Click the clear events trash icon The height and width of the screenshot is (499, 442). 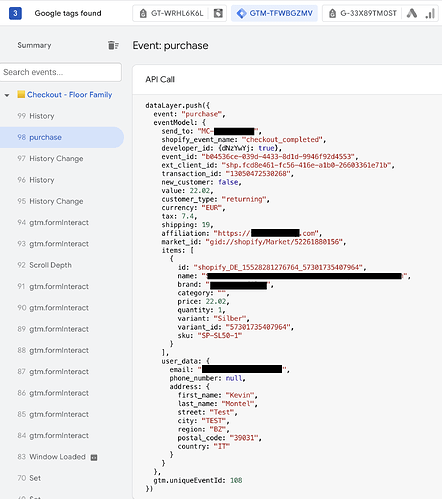[113, 45]
